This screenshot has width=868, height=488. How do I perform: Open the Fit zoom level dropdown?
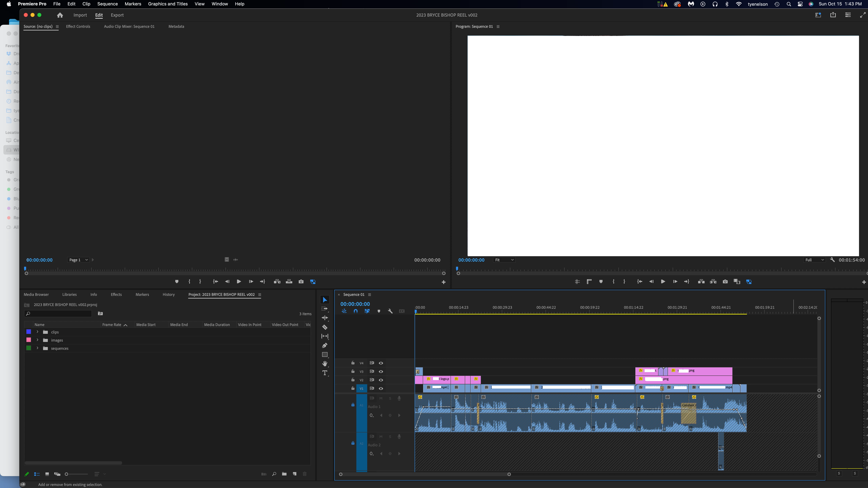tap(504, 260)
